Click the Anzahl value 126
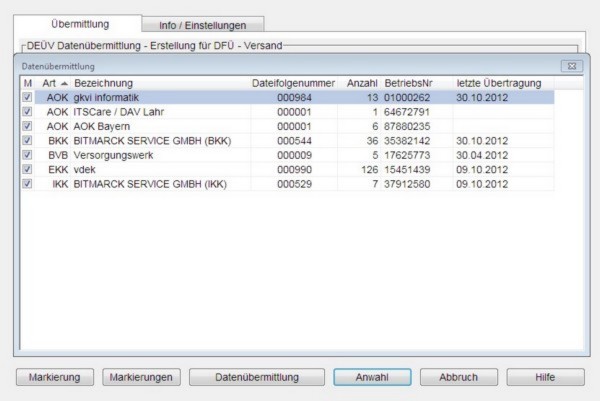Image resolution: width=600 pixels, height=401 pixels. pyautogui.click(x=370, y=170)
